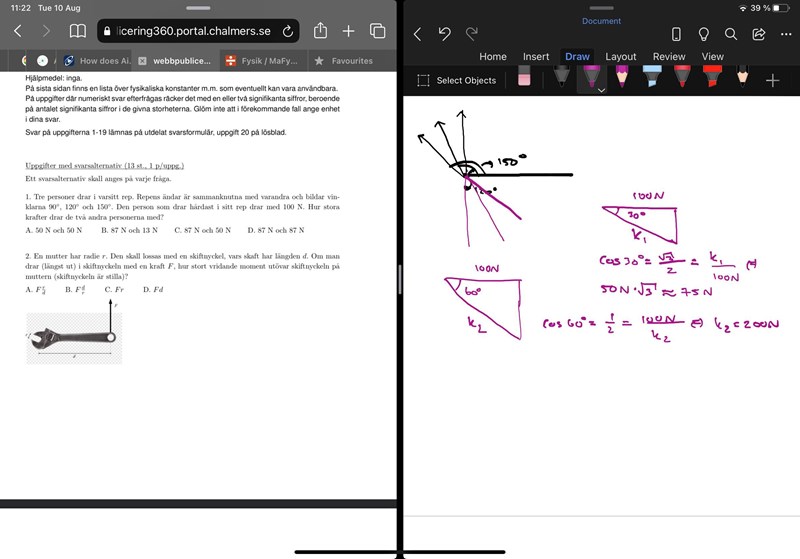Select the eraser tool
This screenshot has height=559, width=800.
524,79
